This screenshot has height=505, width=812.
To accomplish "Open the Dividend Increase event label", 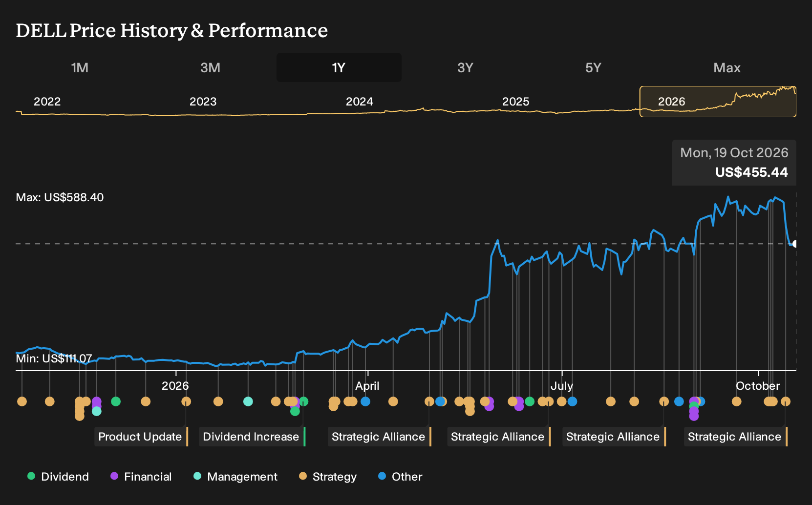I will click(x=252, y=437).
